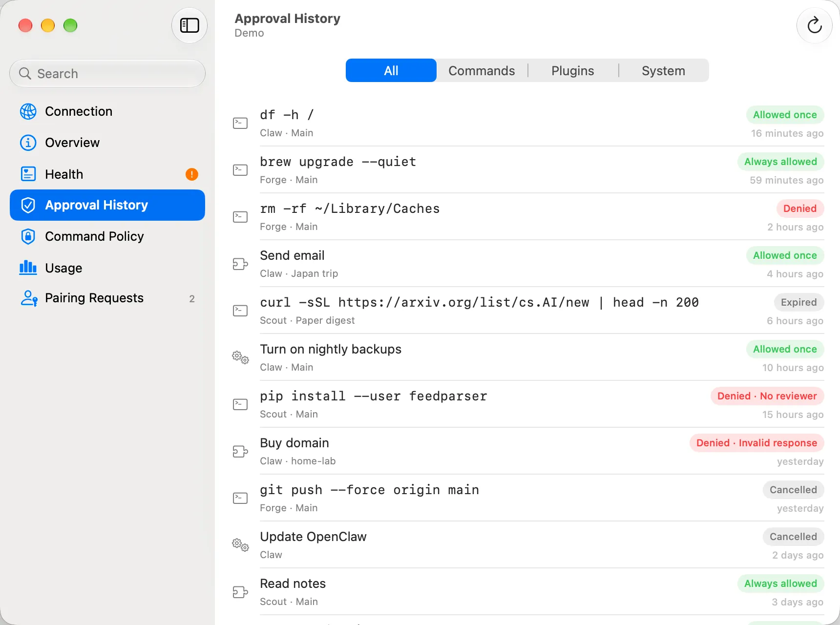This screenshot has width=840, height=625.
Task: Select the 'Read notes' entry
Action: click(x=527, y=592)
